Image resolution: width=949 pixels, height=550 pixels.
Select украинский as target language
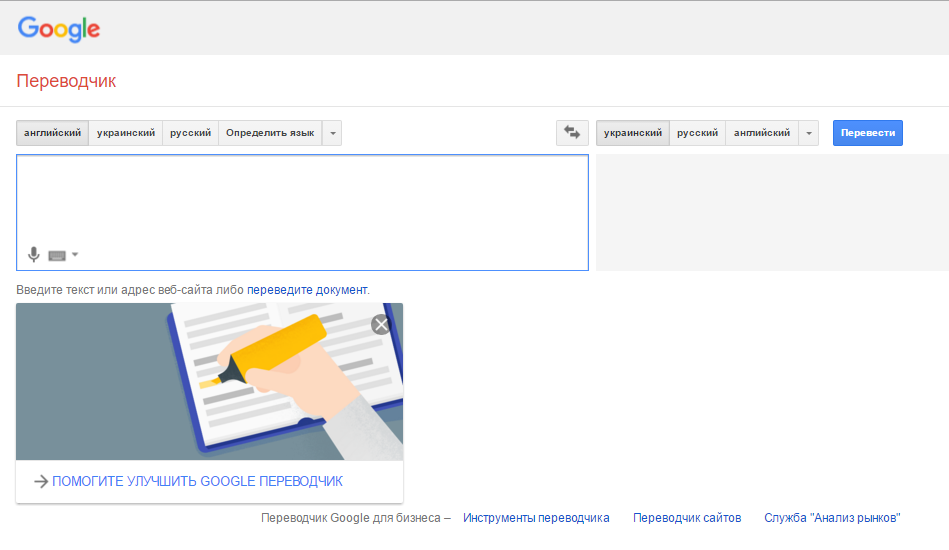[632, 133]
